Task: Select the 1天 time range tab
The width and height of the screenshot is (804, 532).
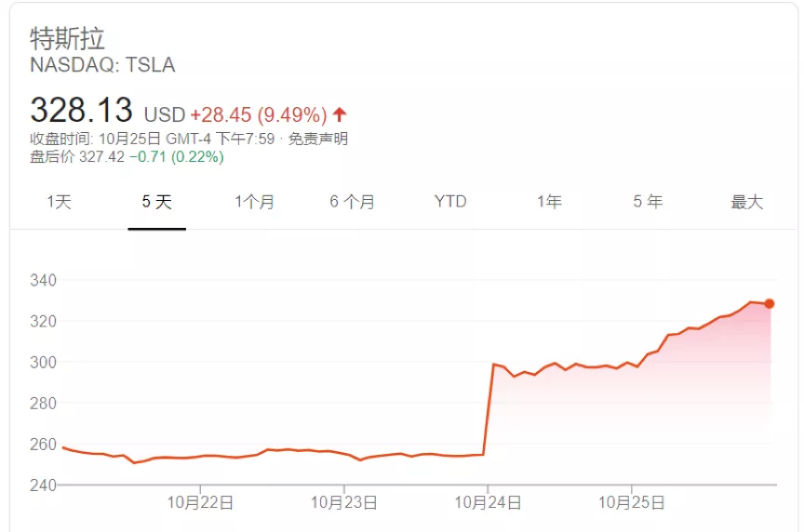Action: (59, 202)
